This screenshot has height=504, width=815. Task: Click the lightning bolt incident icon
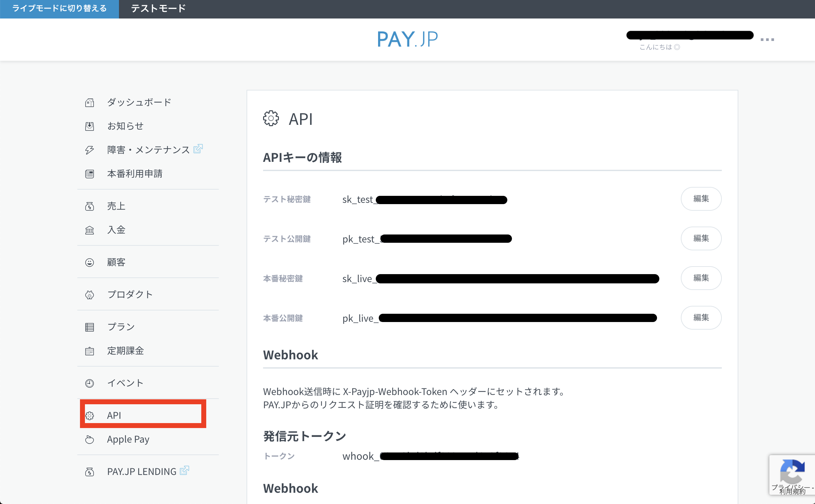pyautogui.click(x=89, y=150)
